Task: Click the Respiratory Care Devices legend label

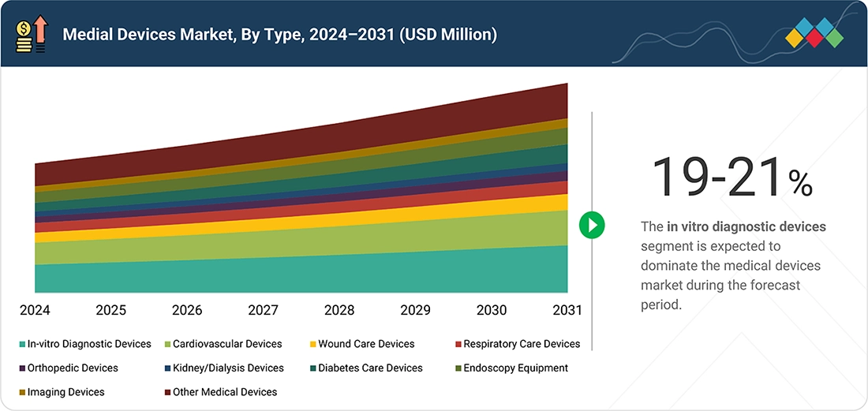Action: point(522,344)
